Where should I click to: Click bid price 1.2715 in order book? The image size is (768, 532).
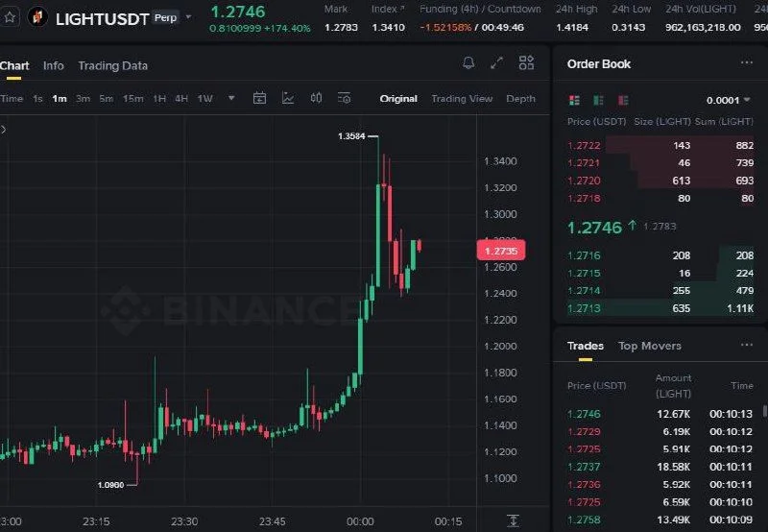584,273
